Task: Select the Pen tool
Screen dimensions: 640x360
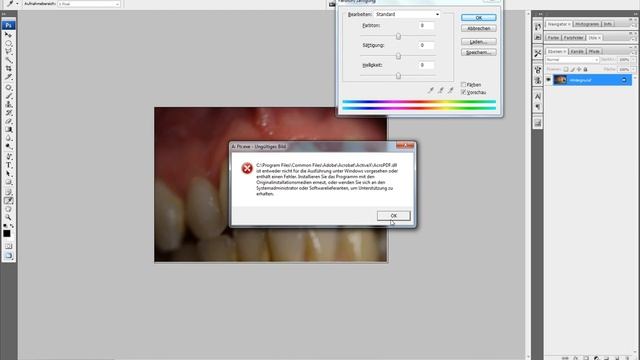Action: pos(8,157)
